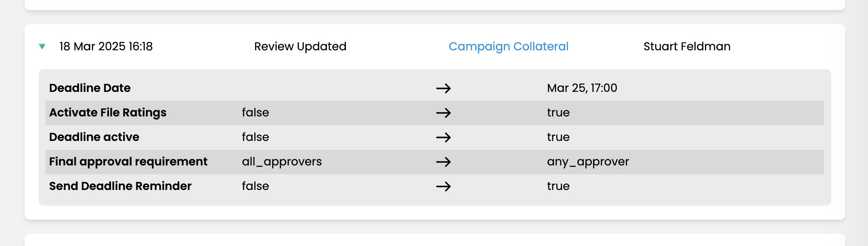Collapse the 18 Mar 2025 16:18 entry
Image resolution: width=868 pixels, height=246 pixels.
tap(42, 46)
